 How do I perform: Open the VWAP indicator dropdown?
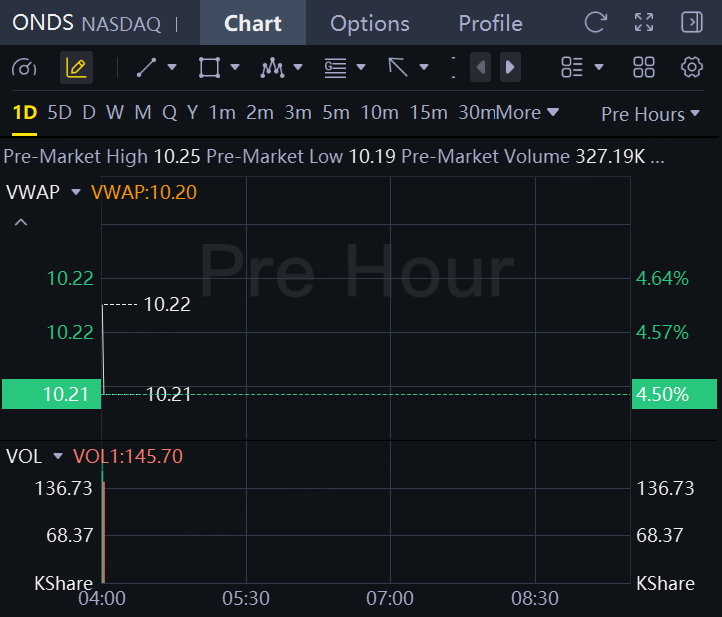(x=76, y=192)
